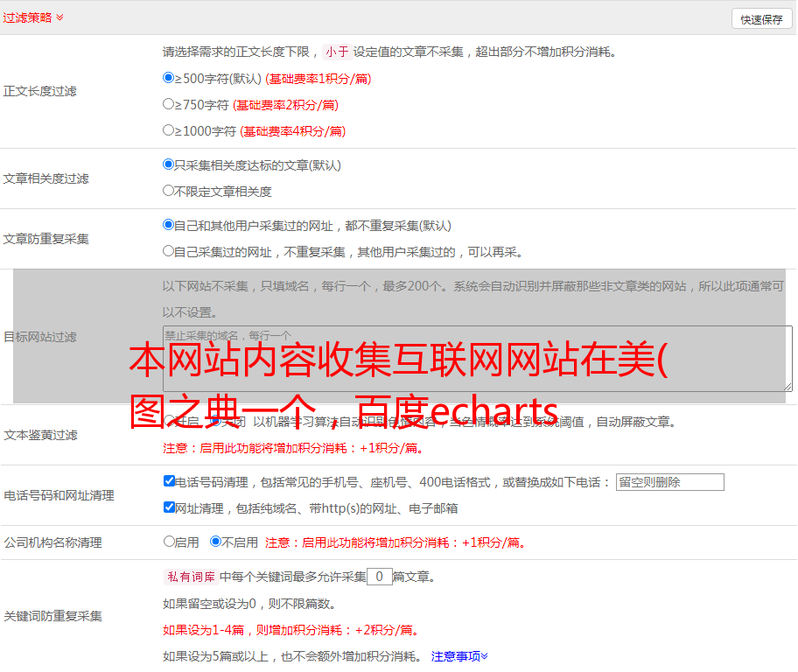Select ≥750字符 length option
Image resolution: width=798 pixels, height=672 pixels.
click(x=168, y=104)
